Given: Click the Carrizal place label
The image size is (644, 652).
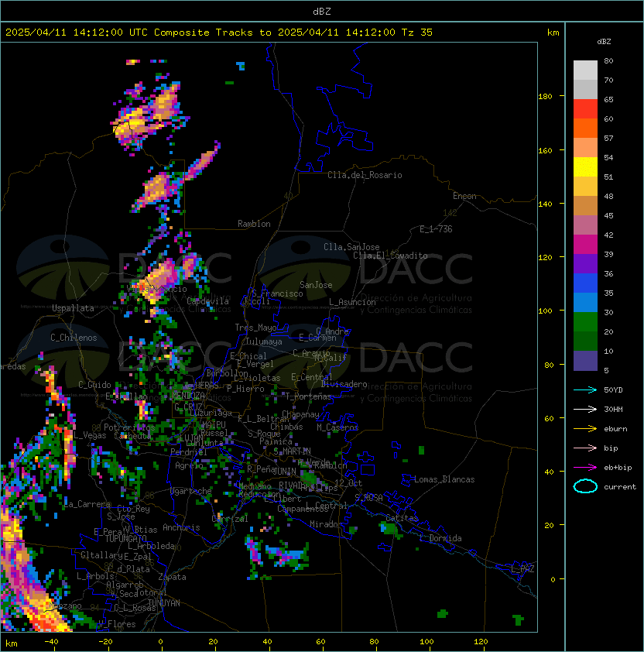Looking at the screenshot, I should pos(230,519).
